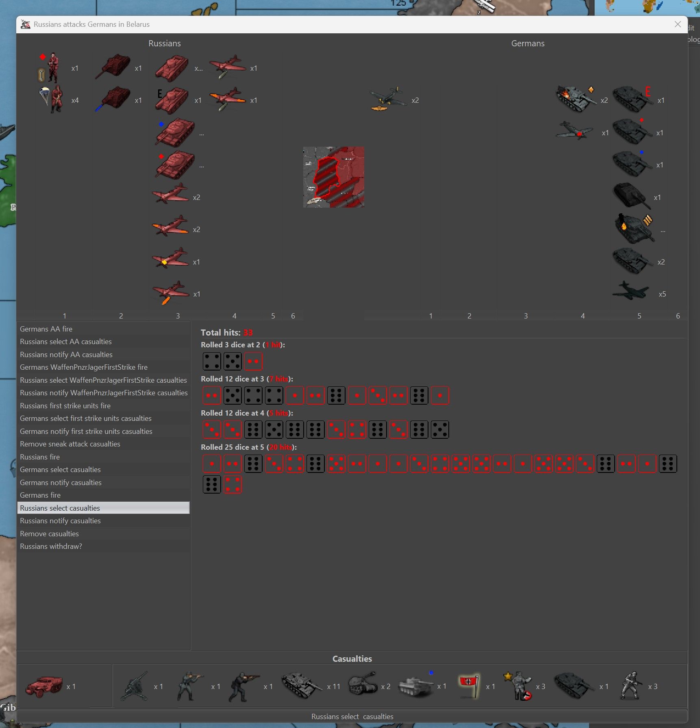The image size is (700, 728).
Task: Click the Russian paratrooper unit icon
Action: [52, 99]
